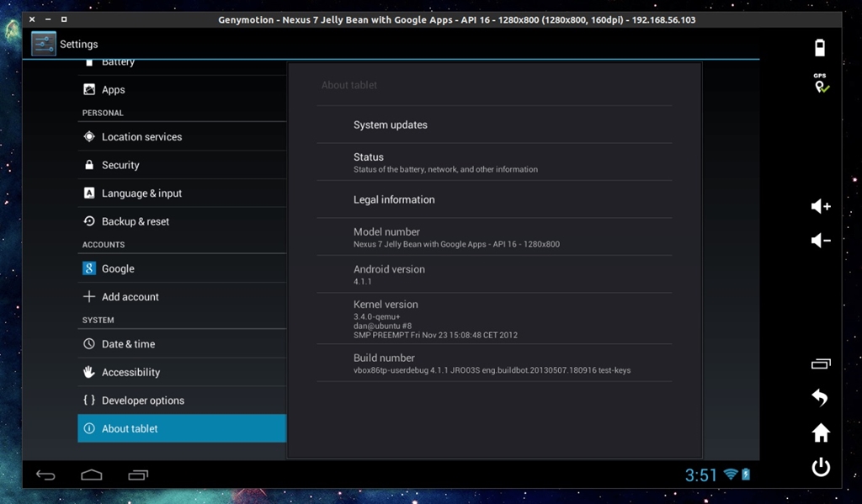Viewport: 862px width, 504px height.
Task: Click the Developer options braces icon
Action: pos(89,401)
